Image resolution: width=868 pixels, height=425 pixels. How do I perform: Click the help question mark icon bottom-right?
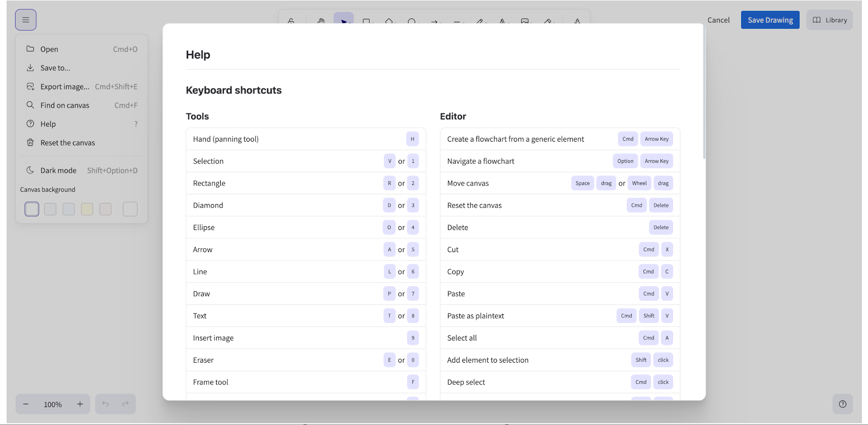843,404
